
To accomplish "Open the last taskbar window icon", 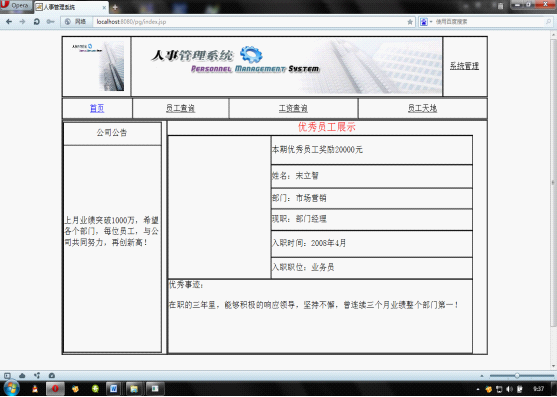I will 155,389.
